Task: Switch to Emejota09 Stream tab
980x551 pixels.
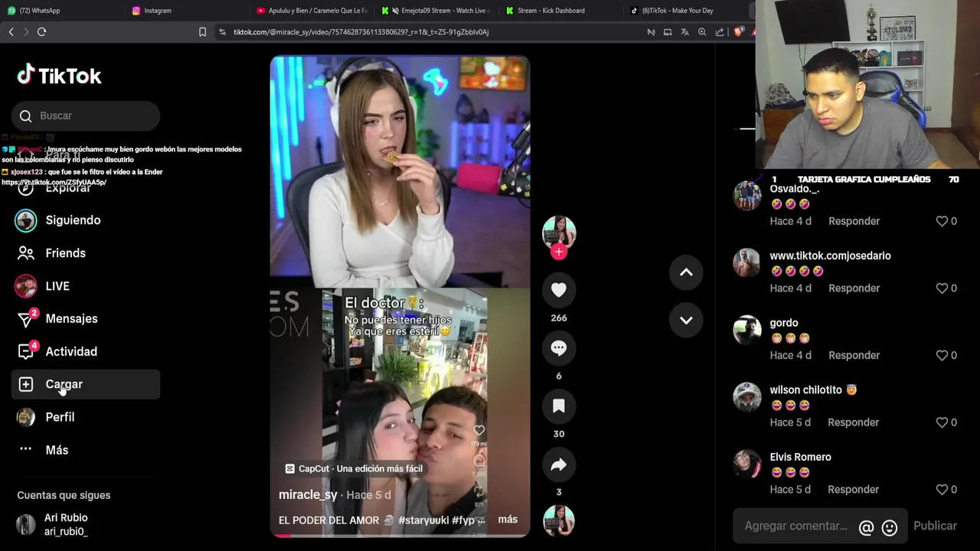Action: tap(436, 11)
